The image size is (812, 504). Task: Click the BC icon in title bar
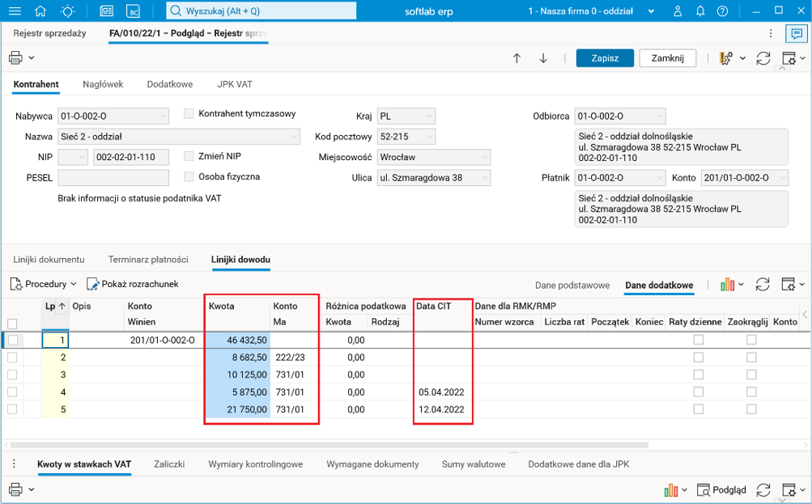[x=134, y=11]
